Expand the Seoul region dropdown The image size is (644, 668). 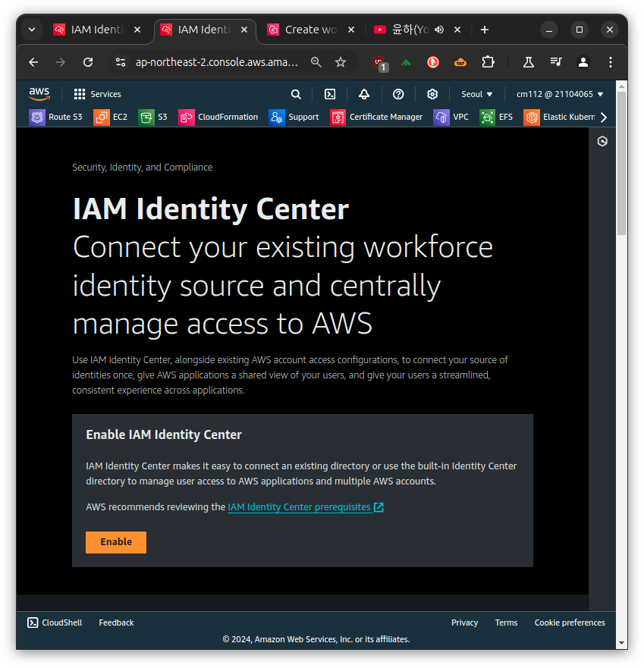(x=476, y=94)
